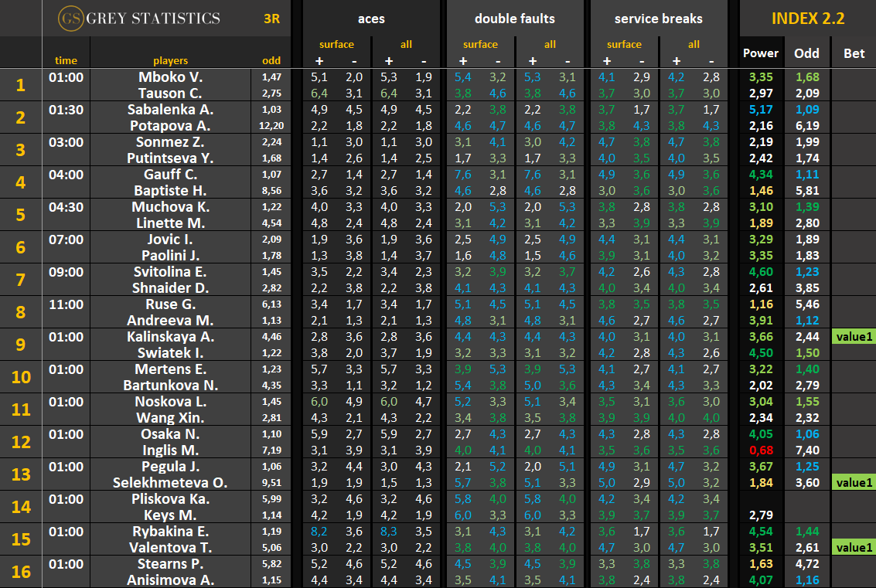This screenshot has width=876, height=588.
Task: Click the 11:00 match time cell
Action: click(x=66, y=304)
